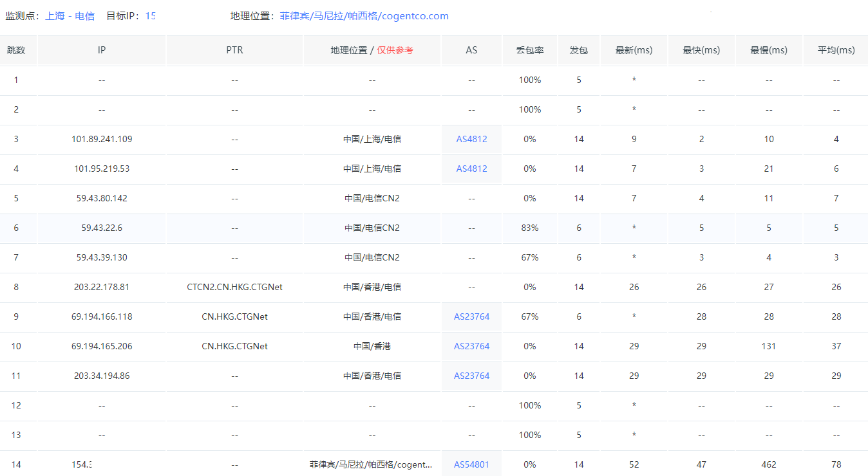Click 100% packet loss in hop 1 row
This screenshot has height=476, width=868.
(x=530, y=80)
